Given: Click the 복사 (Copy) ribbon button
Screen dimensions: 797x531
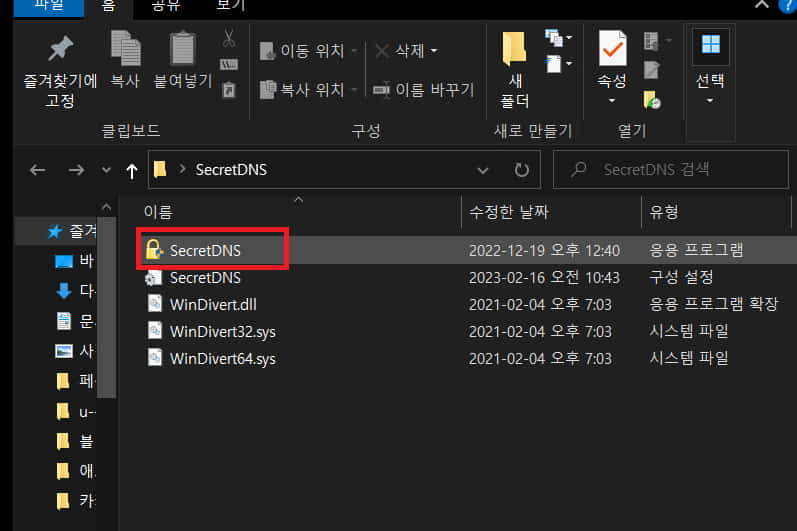Looking at the screenshot, I should coord(125,60).
